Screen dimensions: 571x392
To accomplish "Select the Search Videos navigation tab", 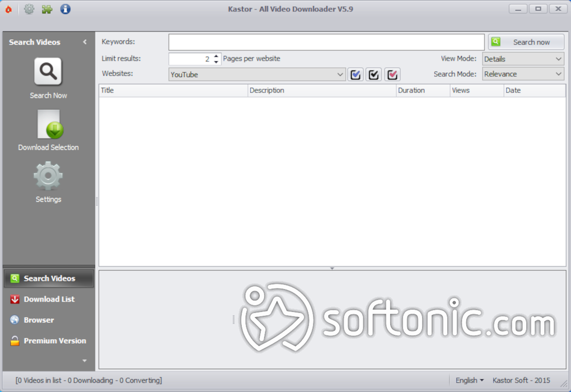I will (x=49, y=278).
